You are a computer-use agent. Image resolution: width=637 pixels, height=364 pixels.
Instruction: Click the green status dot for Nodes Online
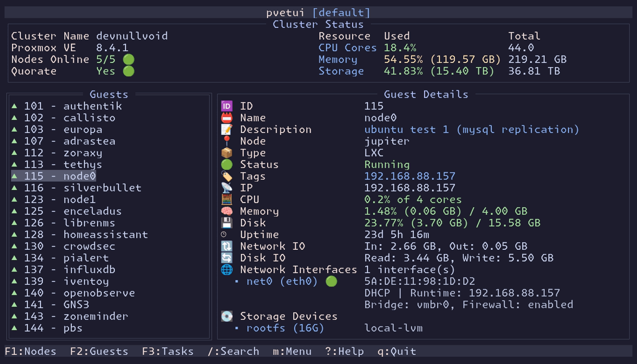coord(129,60)
